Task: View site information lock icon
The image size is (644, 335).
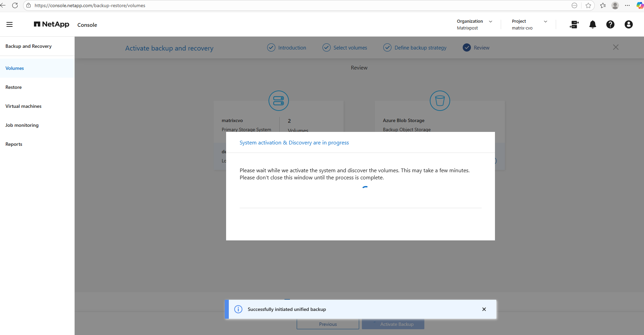Action: (x=29, y=5)
